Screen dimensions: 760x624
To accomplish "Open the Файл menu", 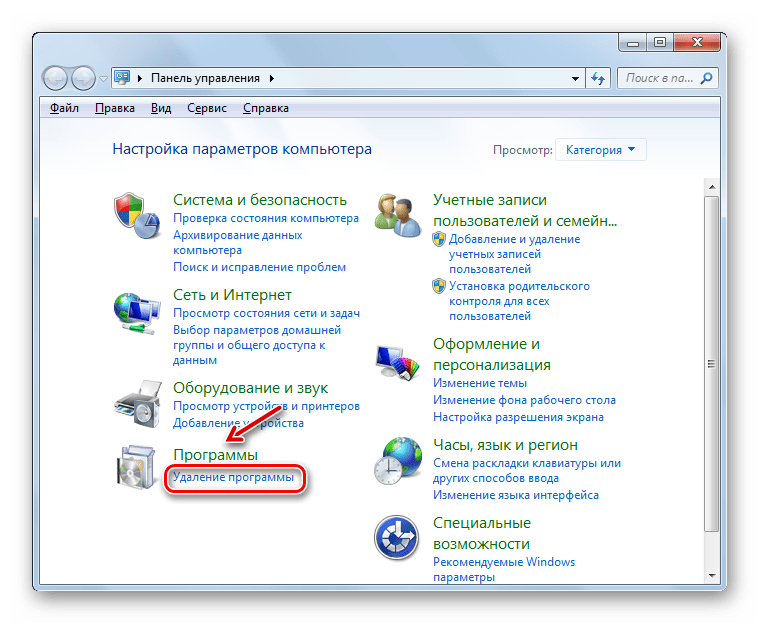I will click(x=64, y=108).
